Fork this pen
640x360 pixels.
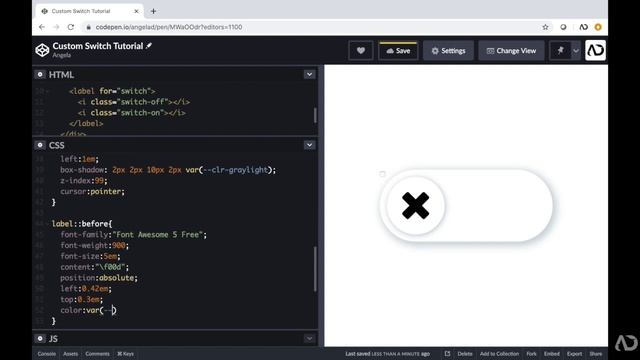point(531,354)
